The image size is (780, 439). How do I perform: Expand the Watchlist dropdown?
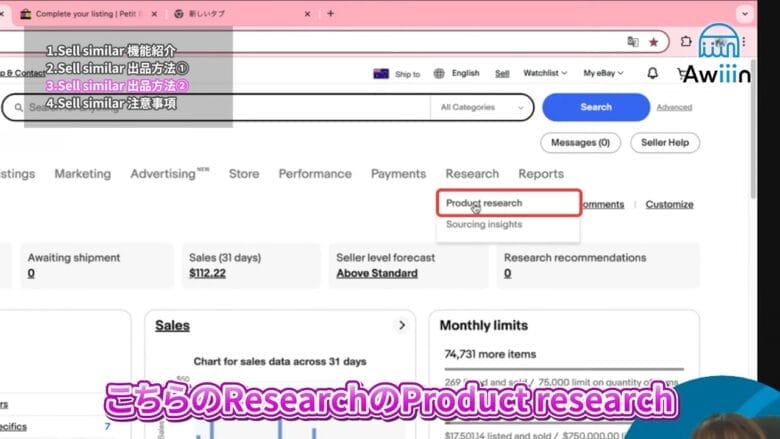[545, 73]
